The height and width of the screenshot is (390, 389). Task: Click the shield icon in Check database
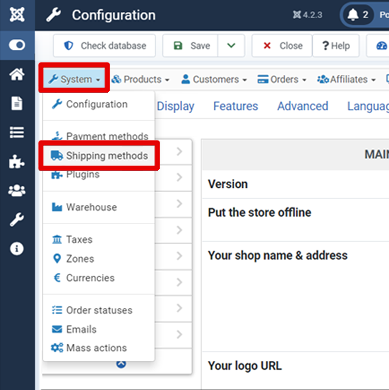click(x=69, y=46)
